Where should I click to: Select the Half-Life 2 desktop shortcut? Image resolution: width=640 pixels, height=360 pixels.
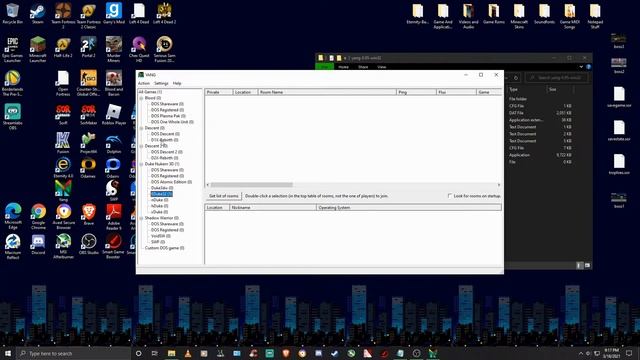tap(63, 47)
